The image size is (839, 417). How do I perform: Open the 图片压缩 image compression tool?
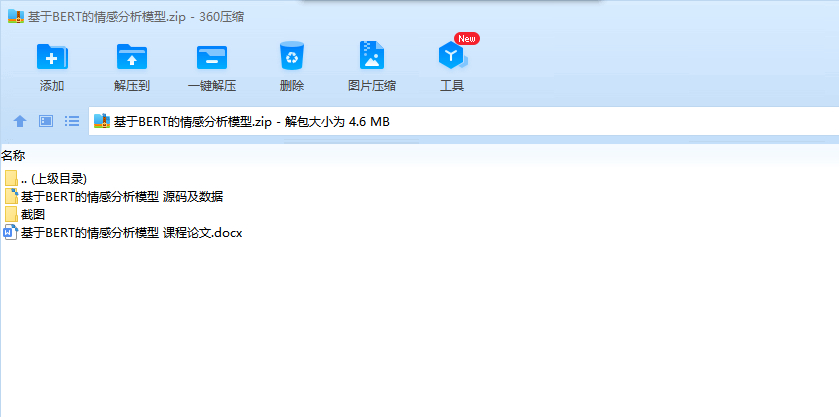point(372,55)
